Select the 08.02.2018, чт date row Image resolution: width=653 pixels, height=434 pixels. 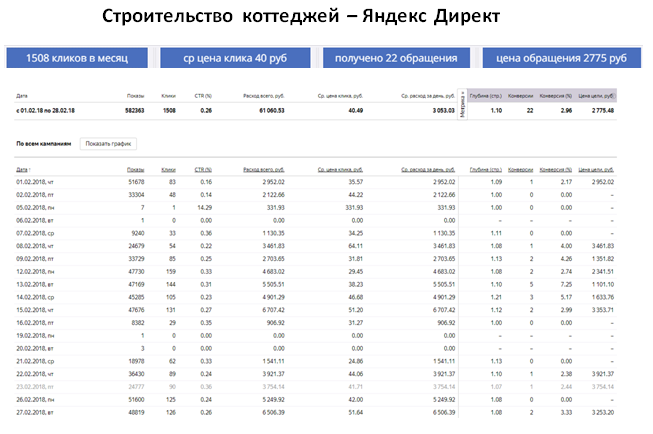[315, 246]
